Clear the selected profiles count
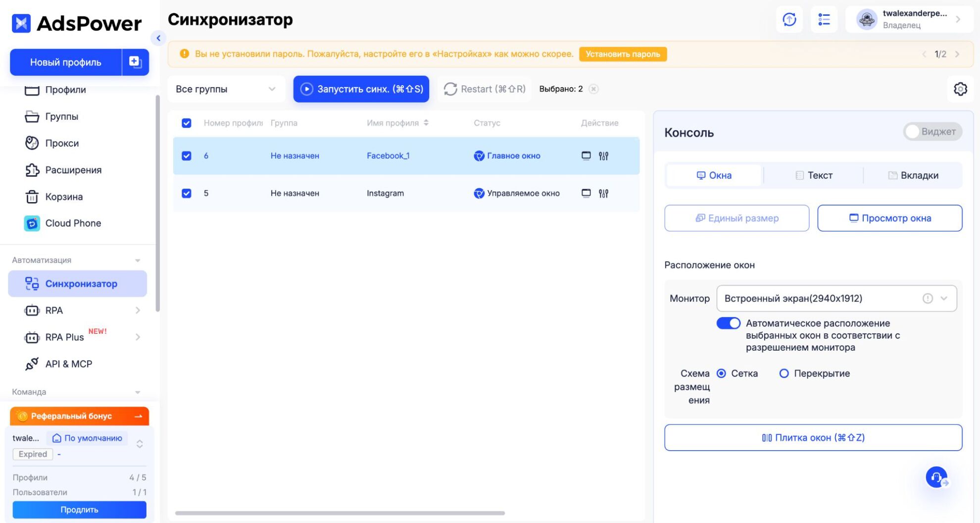 [593, 89]
